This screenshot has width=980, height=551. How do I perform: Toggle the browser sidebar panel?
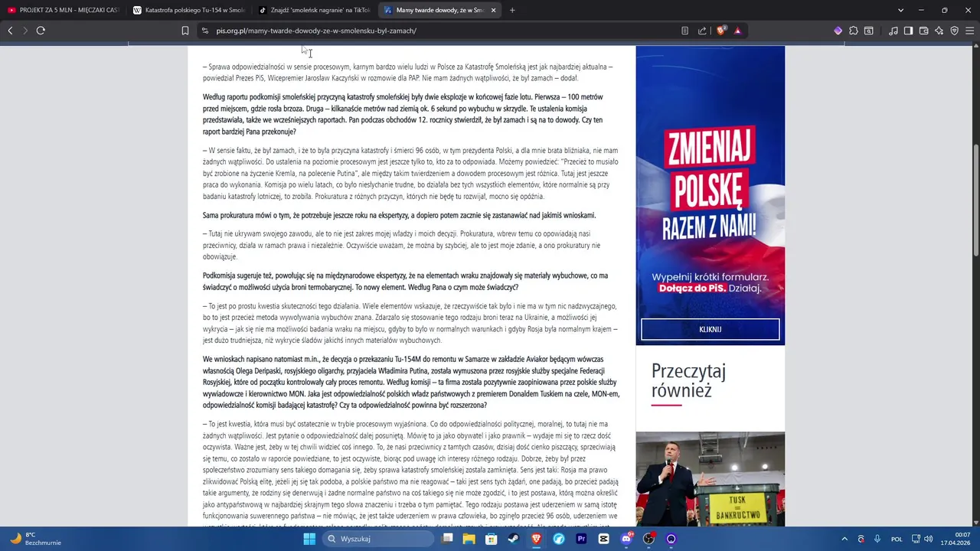[908, 31]
